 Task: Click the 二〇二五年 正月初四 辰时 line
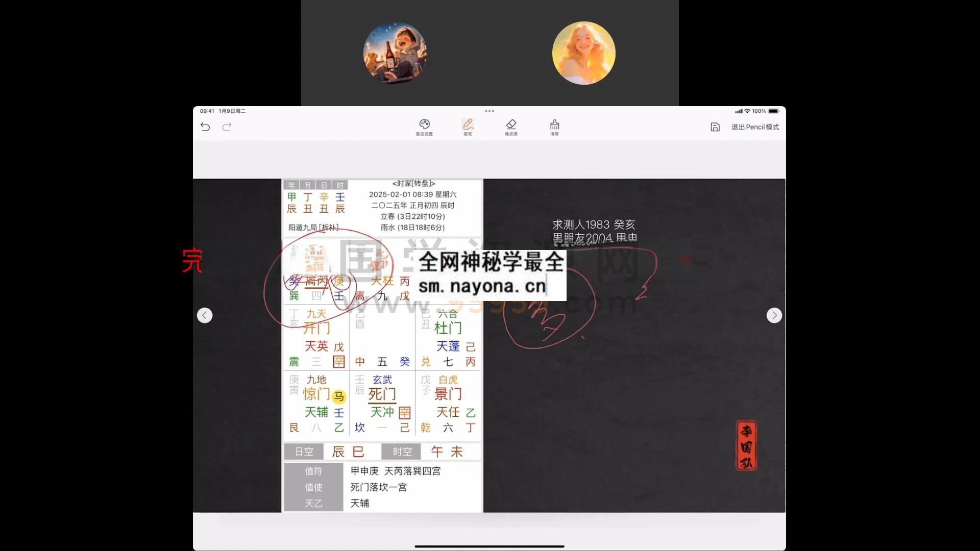click(x=413, y=206)
